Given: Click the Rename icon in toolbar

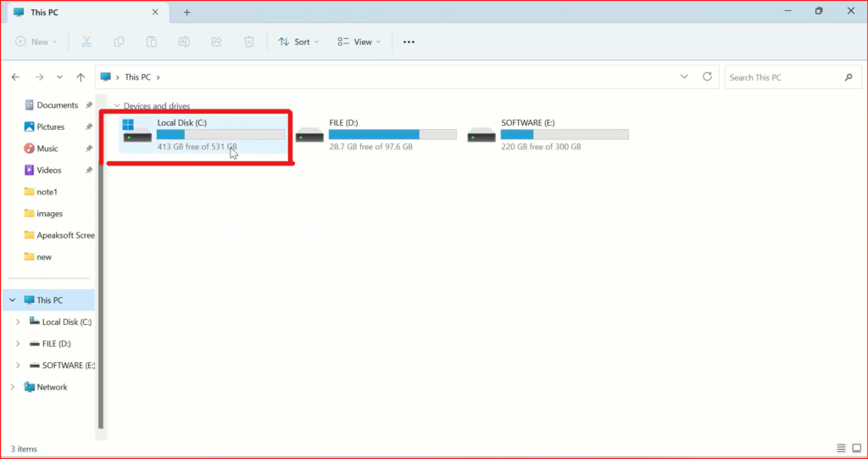Looking at the screenshot, I should click(184, 42).
